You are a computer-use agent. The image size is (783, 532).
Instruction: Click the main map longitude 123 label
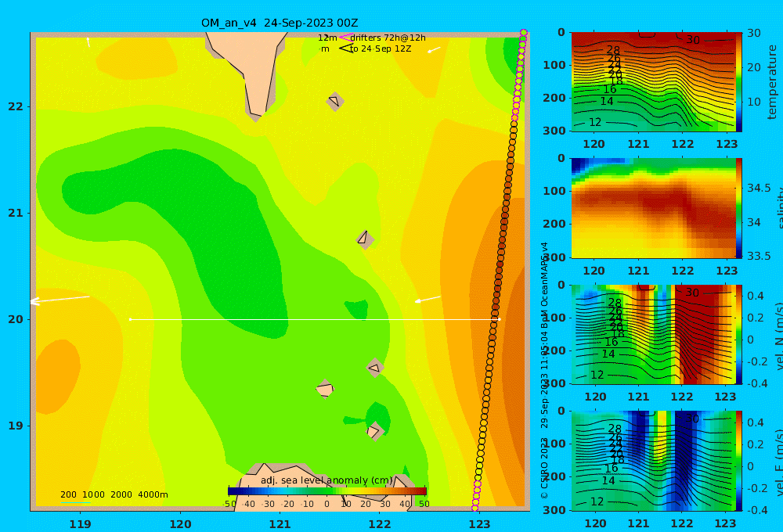click(x=479, y=524)
